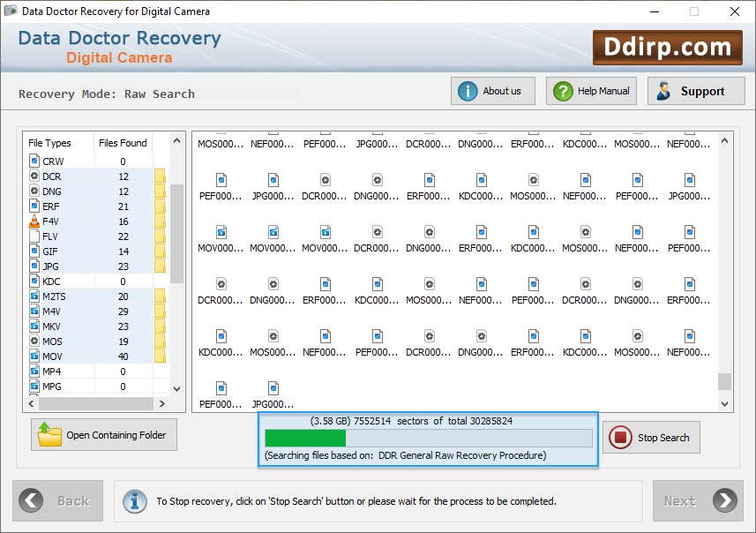Image resolution: width=756 pixels, height=533 pixels.
Task: Click the MKV file type icon
Action: click(34, 326)
